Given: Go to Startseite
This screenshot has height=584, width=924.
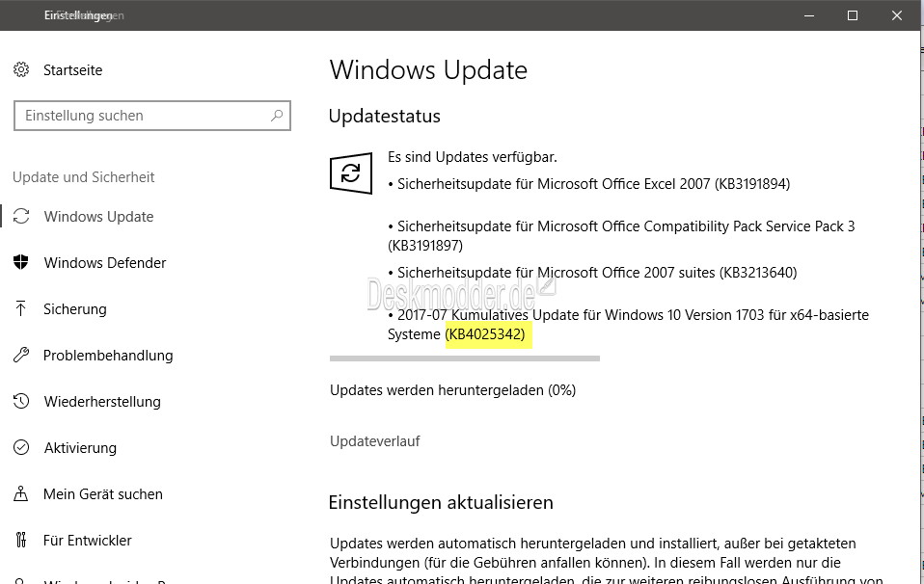Looking at the screenshot, I should pyautogui.click(x=73, y=70).
